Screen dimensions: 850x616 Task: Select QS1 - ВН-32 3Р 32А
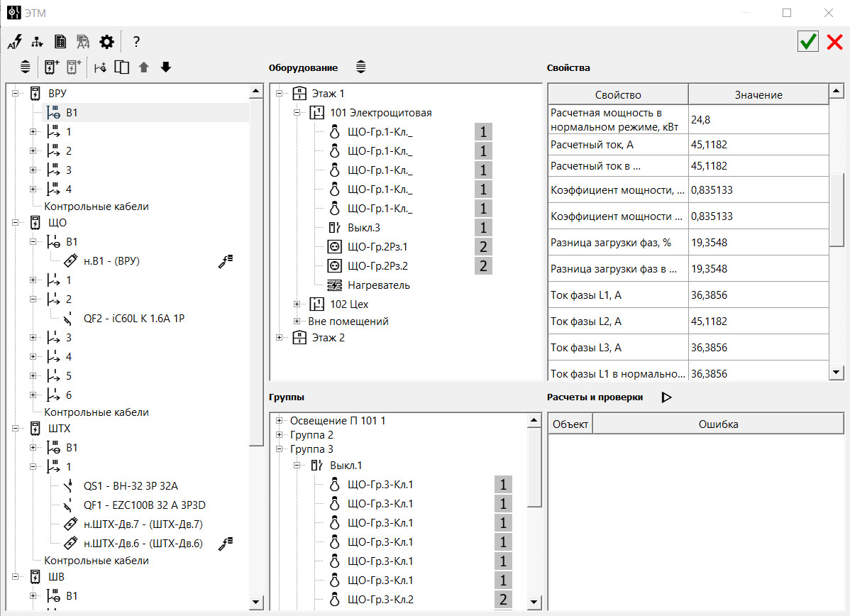click(131, 486)
